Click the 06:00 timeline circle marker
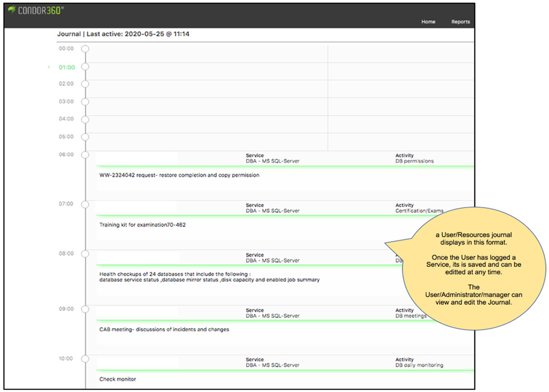The image size is (549, 392). click(x=85, y=155)
